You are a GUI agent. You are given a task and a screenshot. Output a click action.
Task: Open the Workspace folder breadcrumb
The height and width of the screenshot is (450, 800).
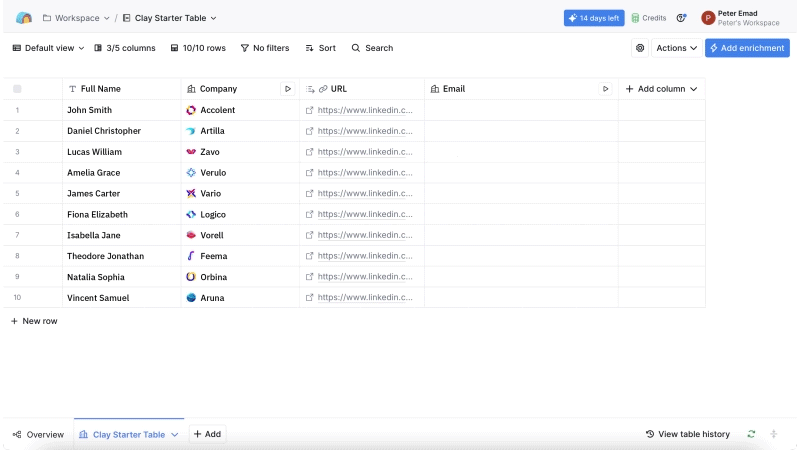[x=76, y=18]
